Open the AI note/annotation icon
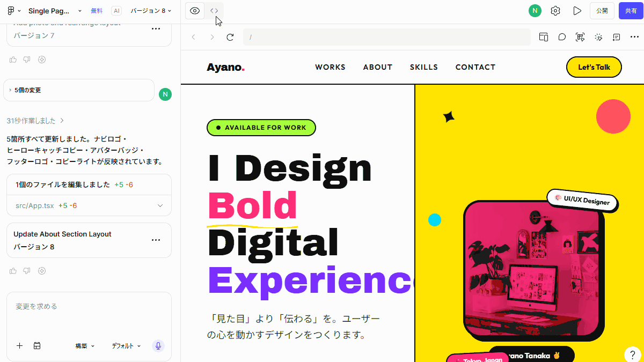644x362 pixels. click(617, 37)
